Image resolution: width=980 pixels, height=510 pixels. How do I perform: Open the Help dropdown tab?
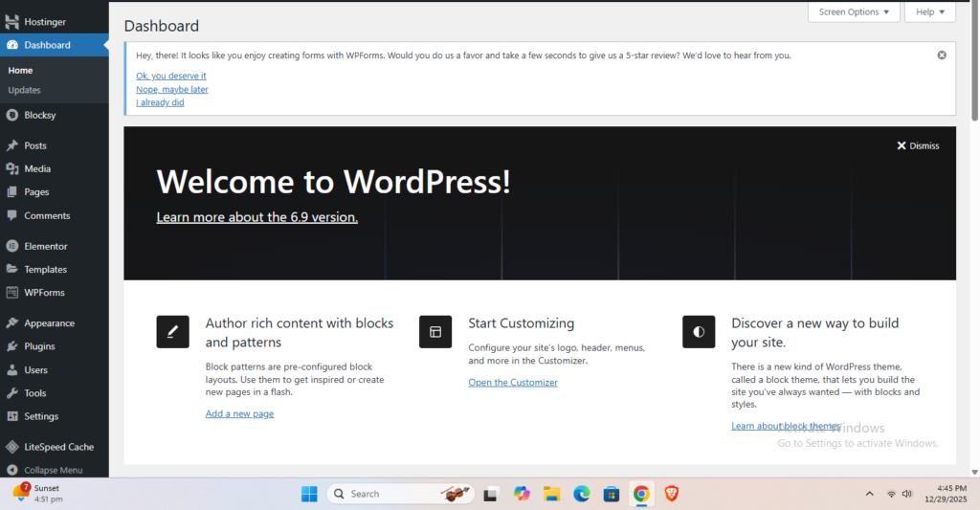pos(929,11)
